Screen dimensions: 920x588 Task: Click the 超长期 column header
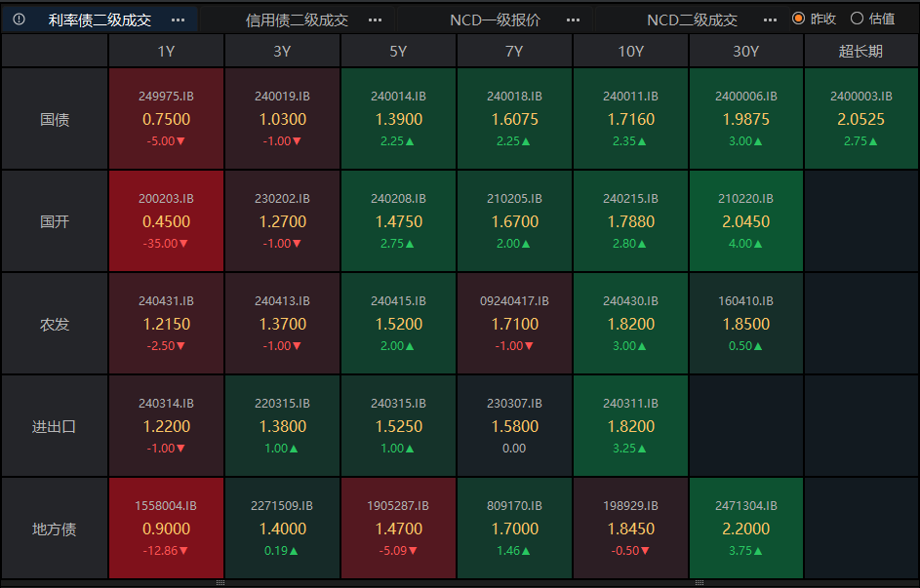pos(860,52)
